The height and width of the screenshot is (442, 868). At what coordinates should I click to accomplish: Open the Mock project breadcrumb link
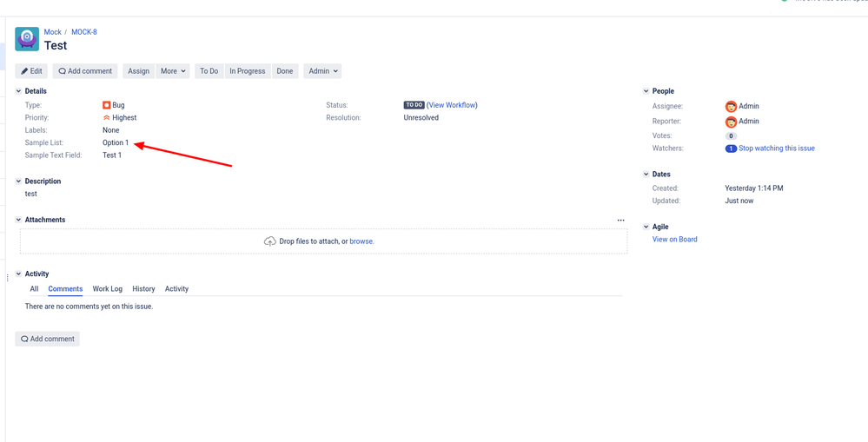click(x=53, y=32)
